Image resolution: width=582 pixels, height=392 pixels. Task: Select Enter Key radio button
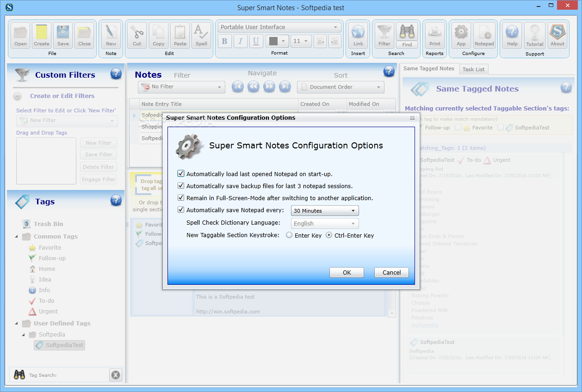tap(289, 235)
